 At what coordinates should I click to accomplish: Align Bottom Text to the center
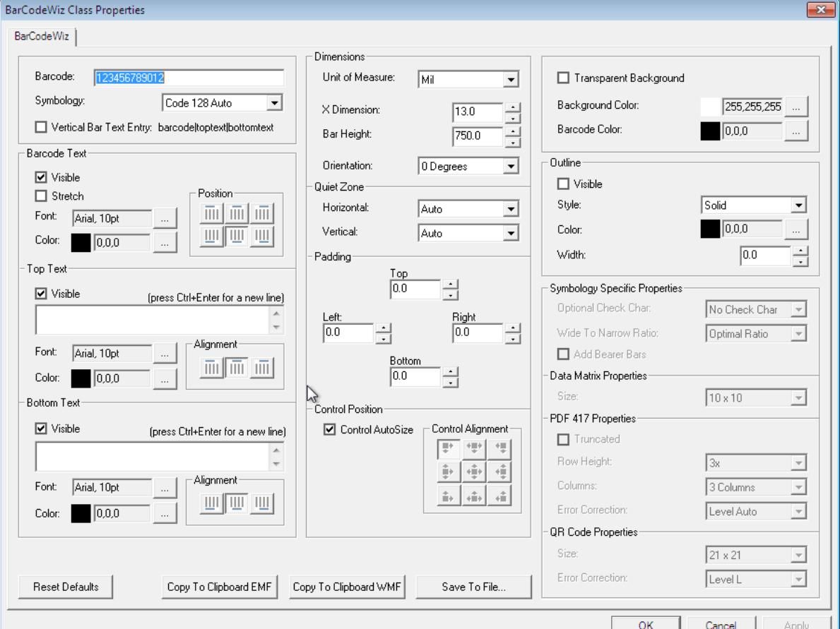click(x=237, y=503)
